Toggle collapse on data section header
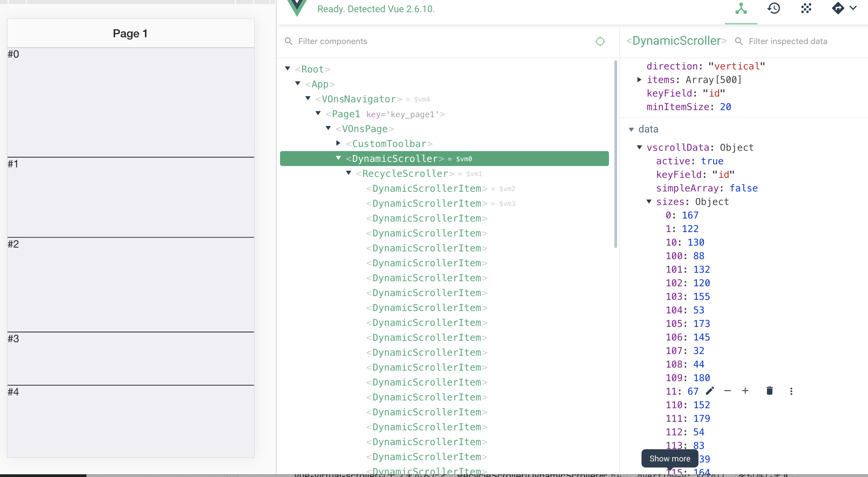Screen dimensions: 868x477 632,129
